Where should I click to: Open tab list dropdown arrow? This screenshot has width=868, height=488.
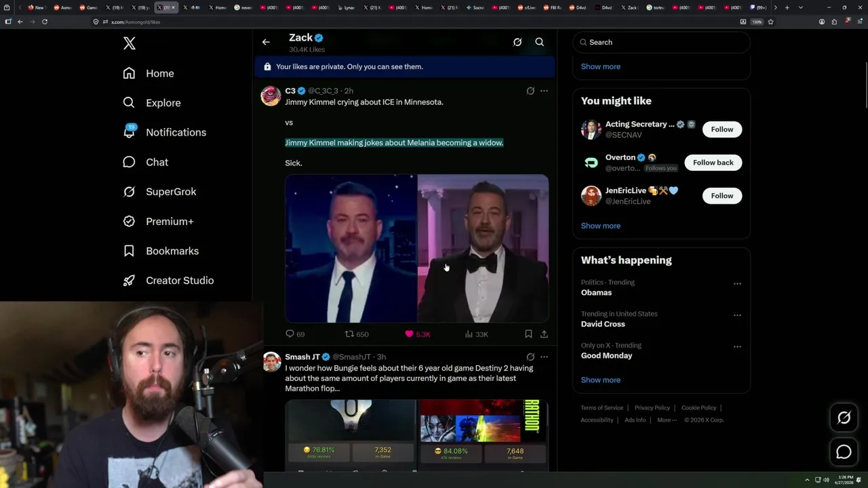point(801,7)
